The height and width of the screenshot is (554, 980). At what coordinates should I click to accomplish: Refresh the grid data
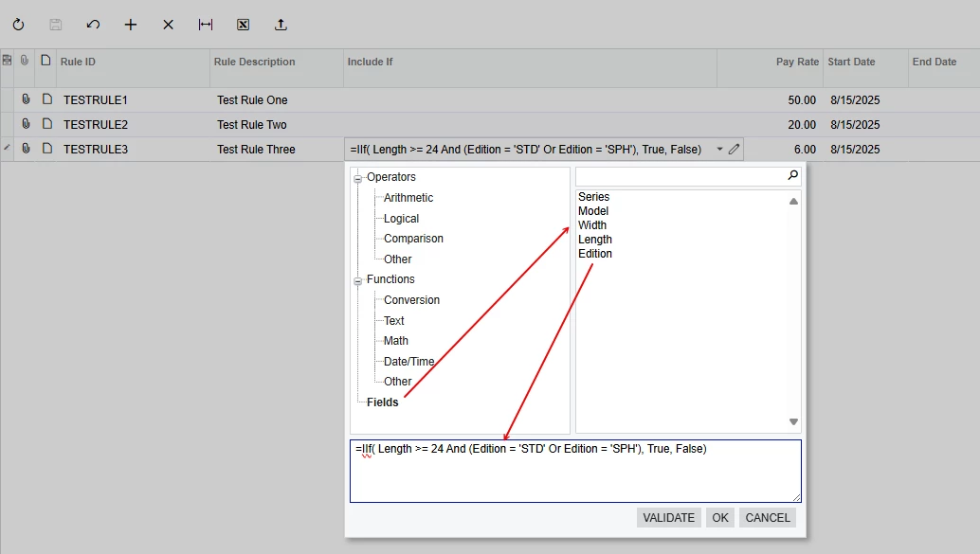(x=18, y=25)
